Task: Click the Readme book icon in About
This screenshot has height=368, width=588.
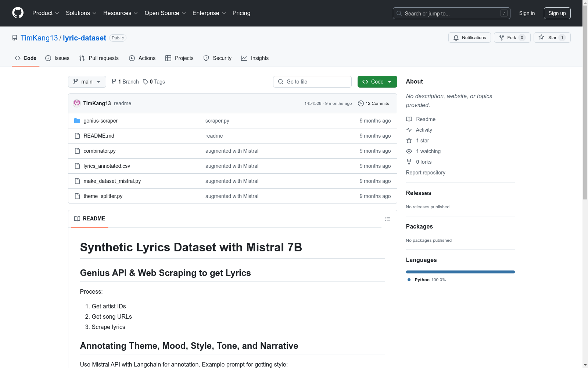Action: pos(409,119)
